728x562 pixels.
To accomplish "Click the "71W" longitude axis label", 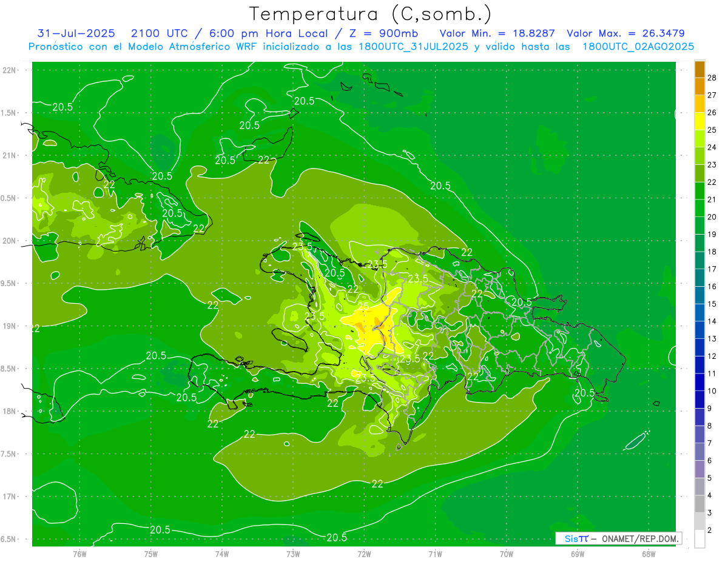I will [435, 554].
